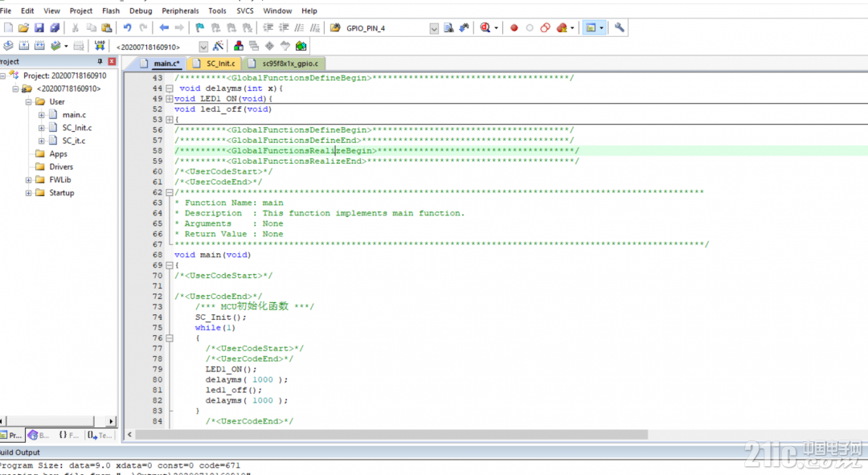This screenshot has width=868, height=475.
Task: Click the Save All icon
Action: (55, 27)
